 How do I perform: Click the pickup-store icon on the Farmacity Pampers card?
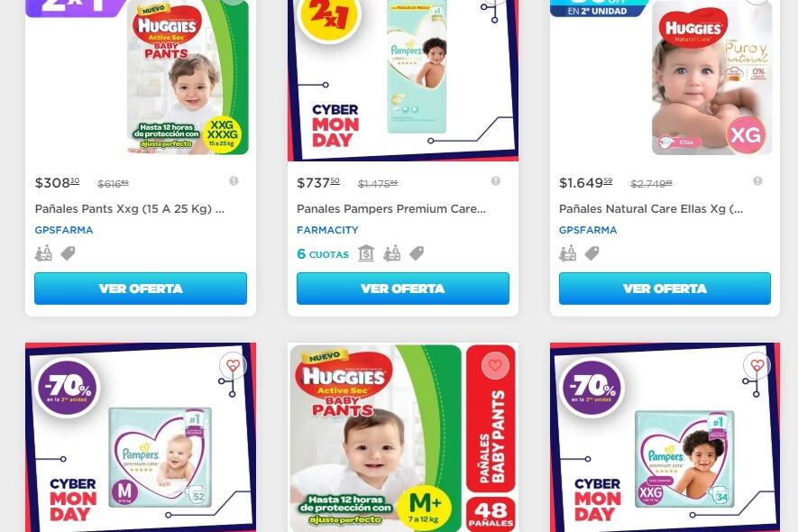(391, 253)
